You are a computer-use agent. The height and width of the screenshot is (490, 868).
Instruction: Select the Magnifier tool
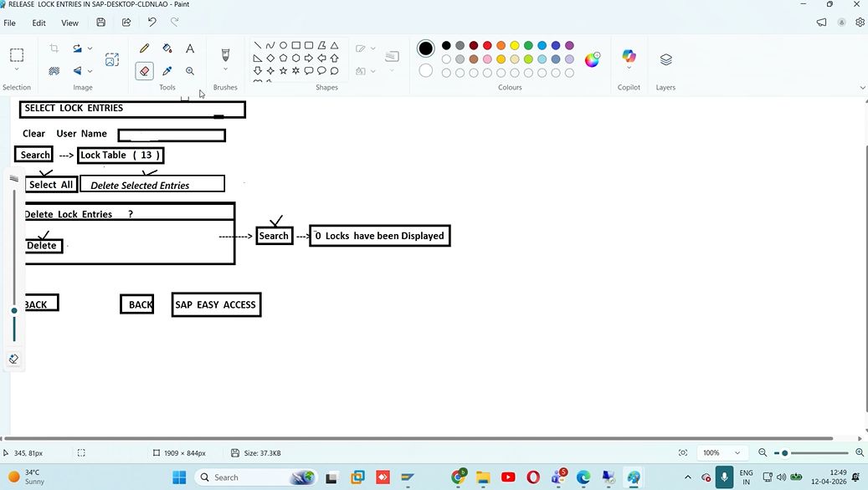(190, 72)
